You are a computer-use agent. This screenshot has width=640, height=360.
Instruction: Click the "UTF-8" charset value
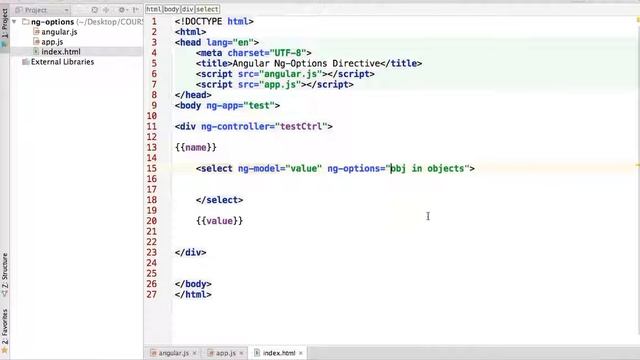(x=288, y=53)
